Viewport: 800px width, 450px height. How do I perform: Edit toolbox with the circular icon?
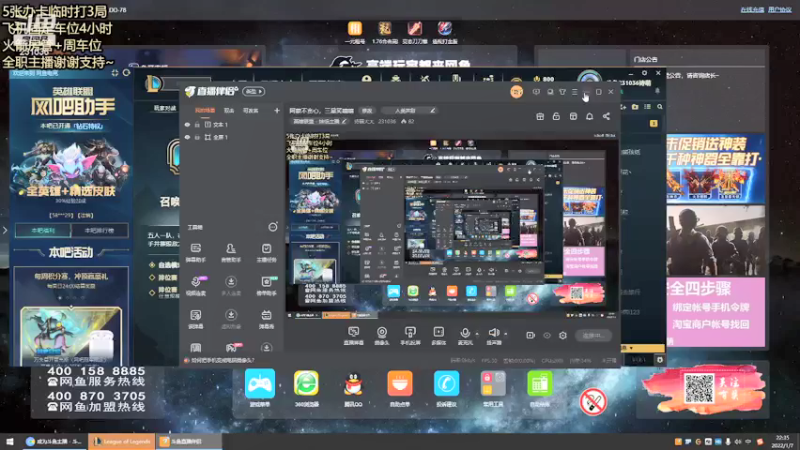point(273,227)
